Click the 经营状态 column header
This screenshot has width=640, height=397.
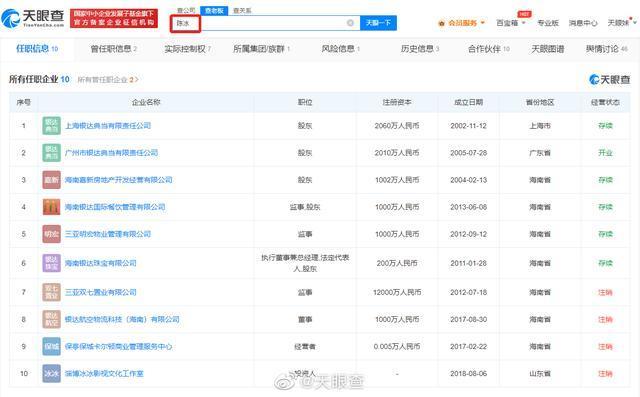click(x=605, y=102)
